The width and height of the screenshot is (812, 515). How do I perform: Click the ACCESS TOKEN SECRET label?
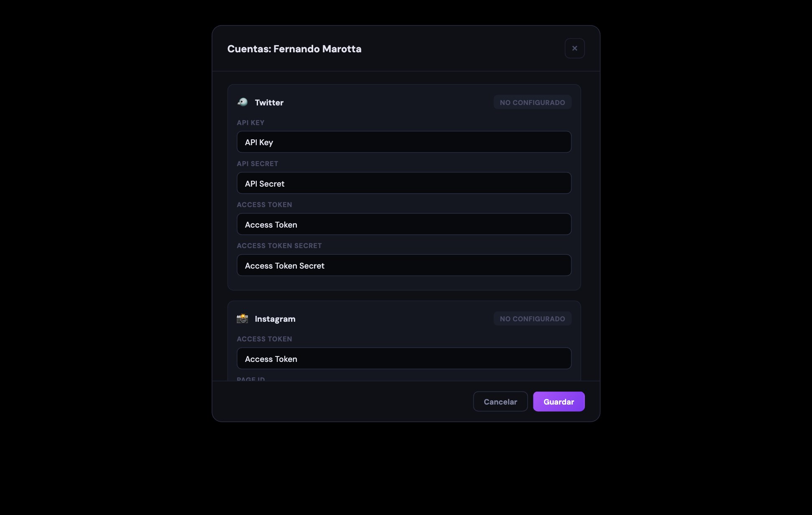point(279,246)
